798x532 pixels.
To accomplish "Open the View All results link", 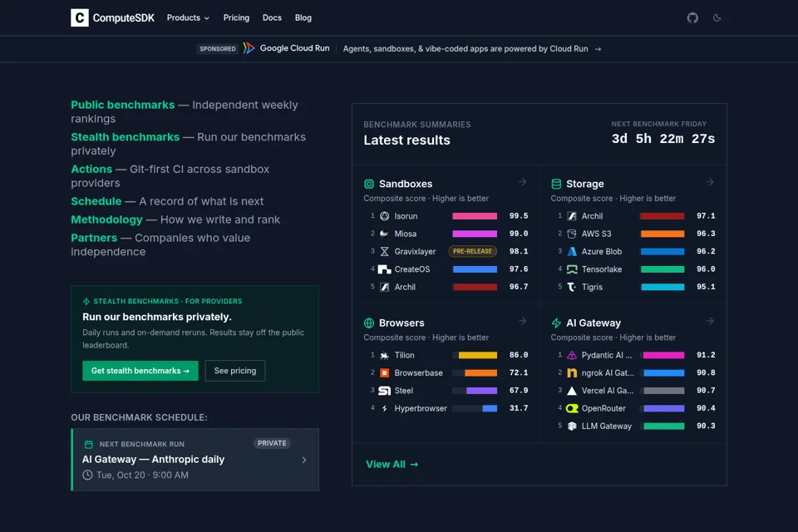I will [x=392, y=465].
